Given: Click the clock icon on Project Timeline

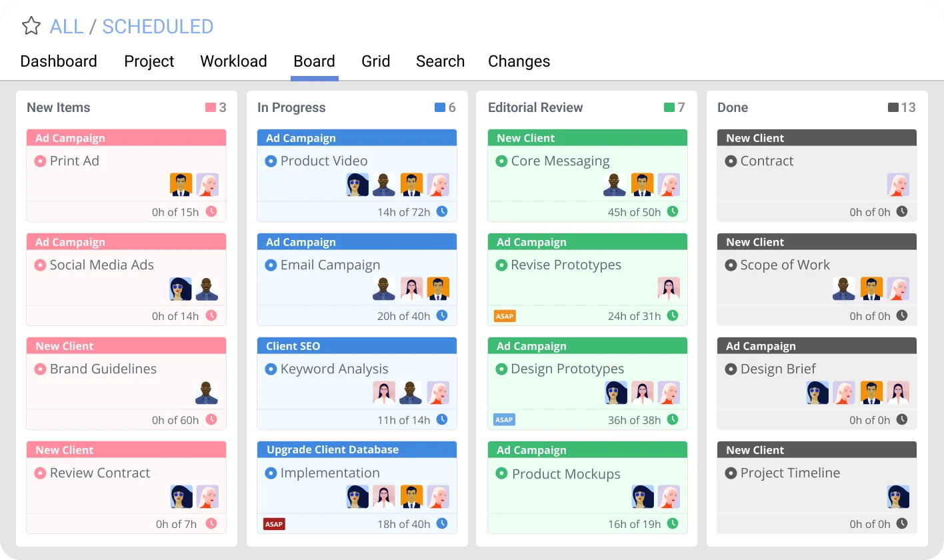Looking at the screenshot, I should [x=902, y=523].
